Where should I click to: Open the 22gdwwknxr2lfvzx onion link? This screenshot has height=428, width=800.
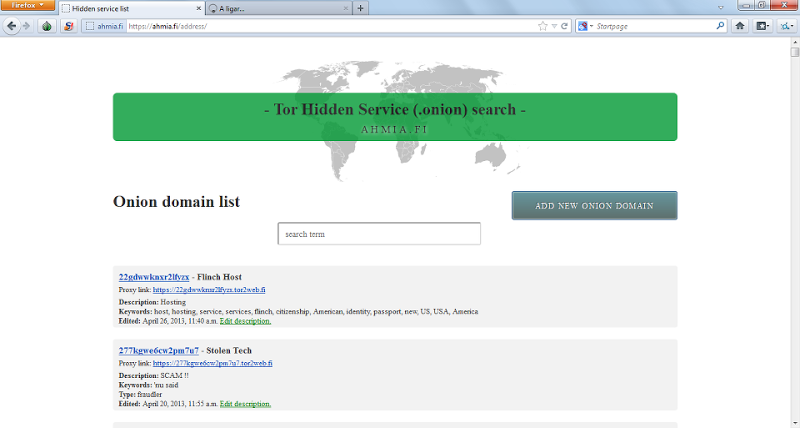coord(154,277)
